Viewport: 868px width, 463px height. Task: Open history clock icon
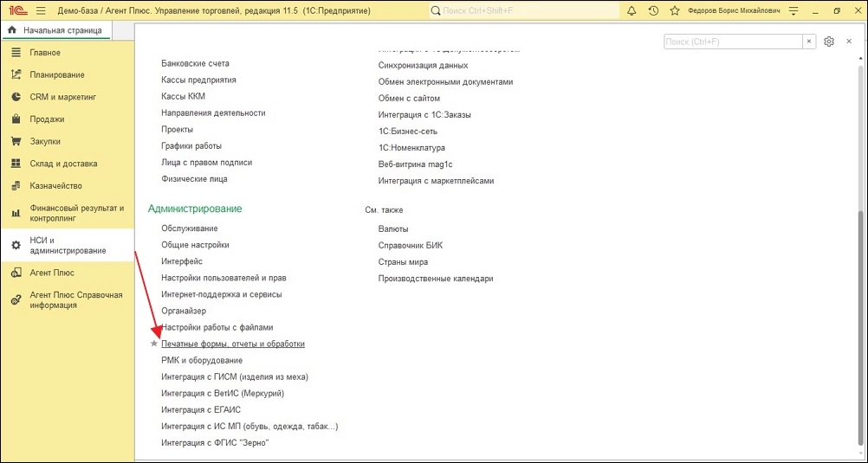653,11
